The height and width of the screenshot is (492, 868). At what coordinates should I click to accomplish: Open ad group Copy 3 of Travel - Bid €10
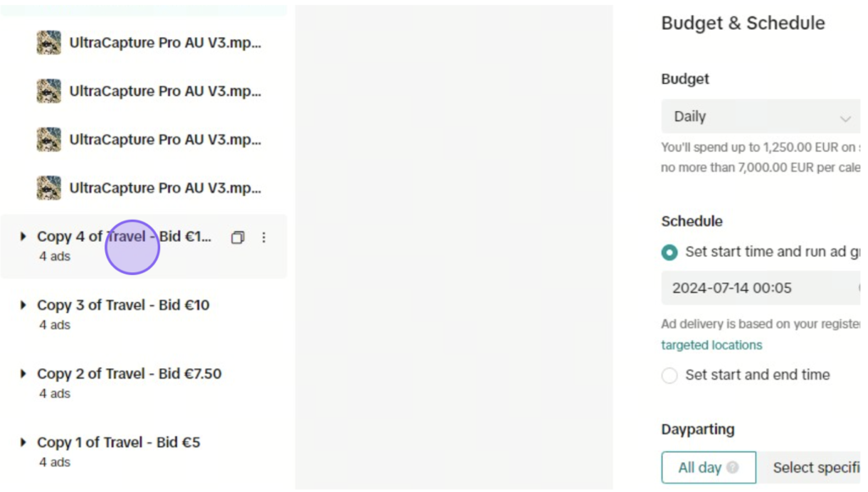(123, 305)
